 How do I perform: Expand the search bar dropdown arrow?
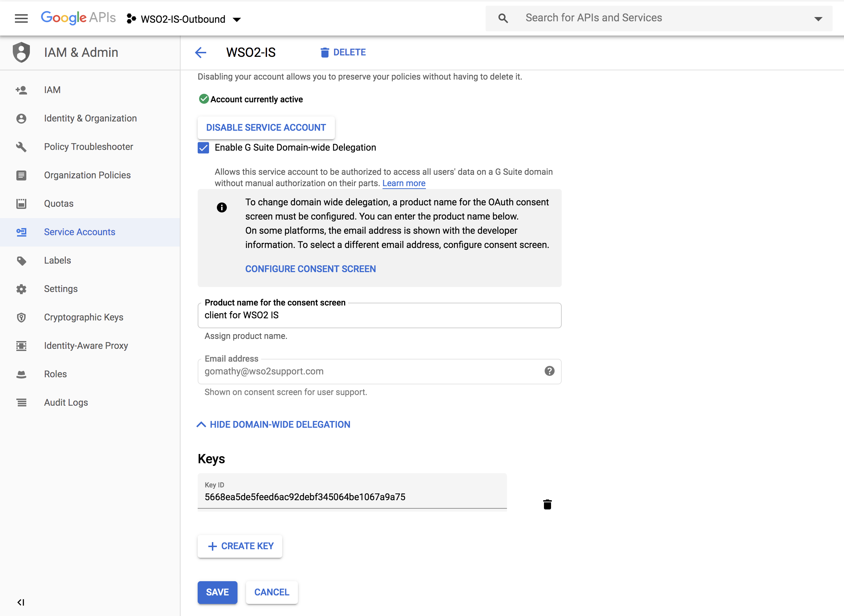click(818, 18)
